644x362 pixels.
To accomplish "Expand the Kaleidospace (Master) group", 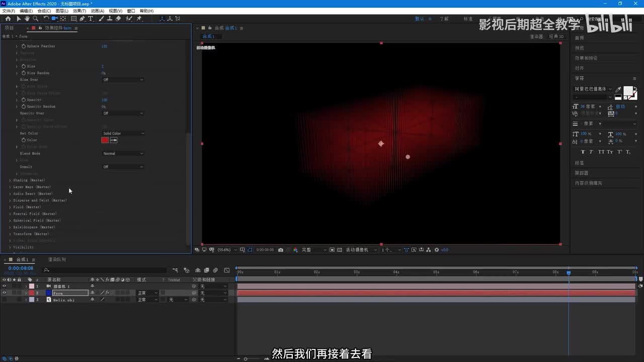I will 10,227.
